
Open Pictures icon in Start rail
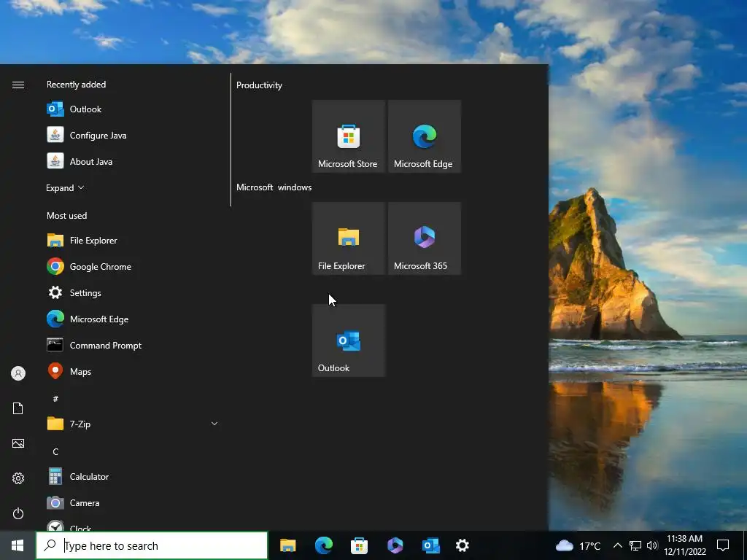coord(18,443)
